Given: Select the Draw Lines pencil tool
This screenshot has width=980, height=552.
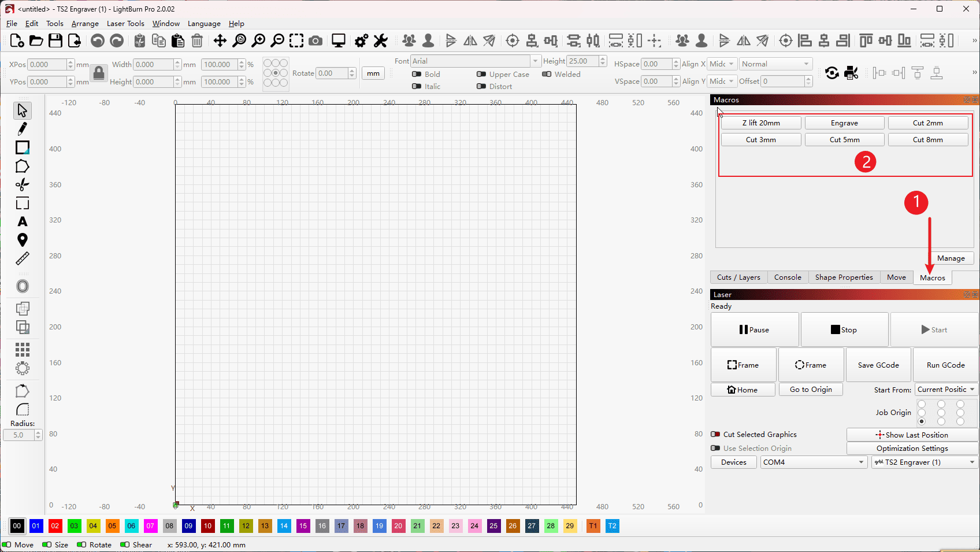Looking at the screenshot, I should coord(22,128).
